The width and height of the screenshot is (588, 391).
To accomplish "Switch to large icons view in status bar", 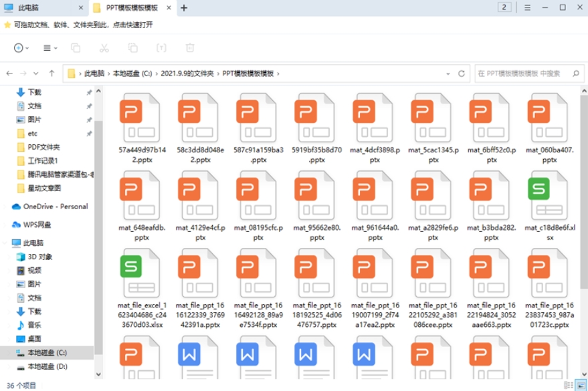I will coord(581,385).
